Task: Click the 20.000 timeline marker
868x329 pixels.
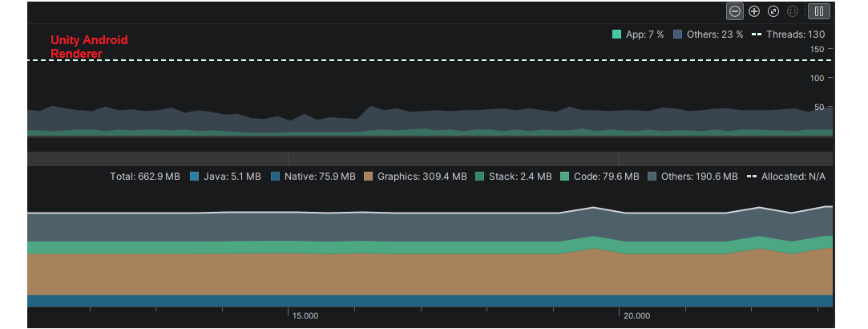Action: click(x=637, y=316)
